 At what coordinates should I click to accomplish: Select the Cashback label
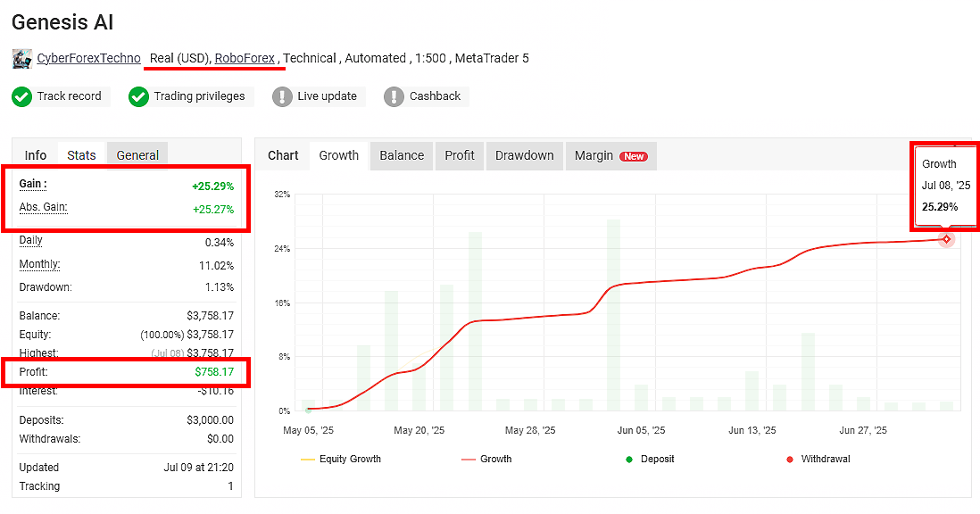(435, 96)
